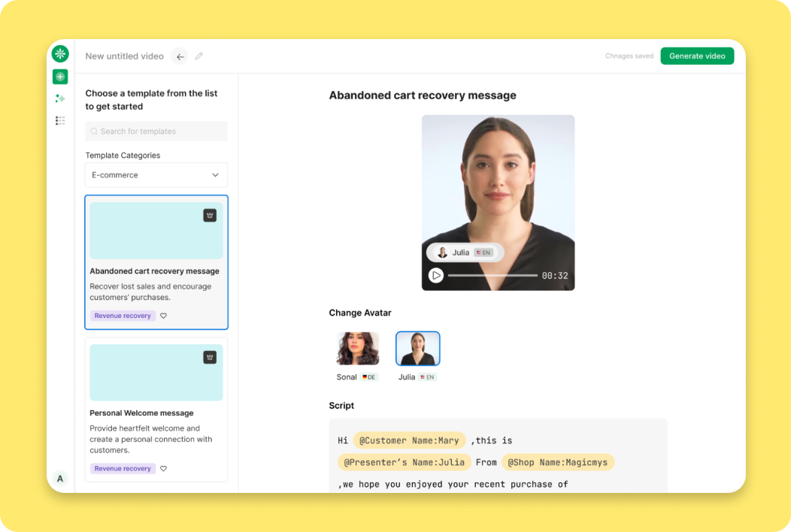Screen dimensions: 791x532
Task: Open the list view icon in sidebar
Action: 60,120
